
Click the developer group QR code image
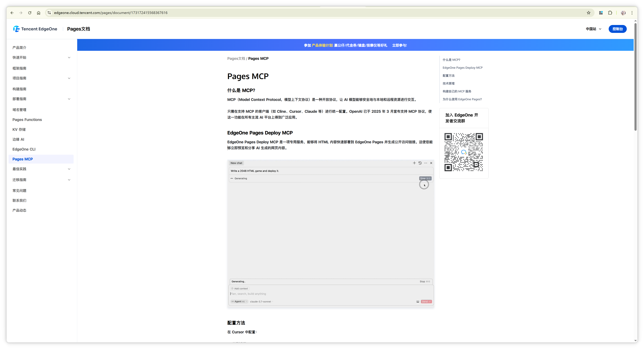[x=463, y=152]
